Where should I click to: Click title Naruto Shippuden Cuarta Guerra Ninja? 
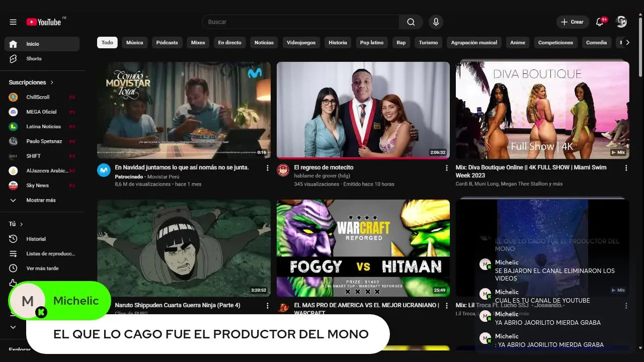178,305
